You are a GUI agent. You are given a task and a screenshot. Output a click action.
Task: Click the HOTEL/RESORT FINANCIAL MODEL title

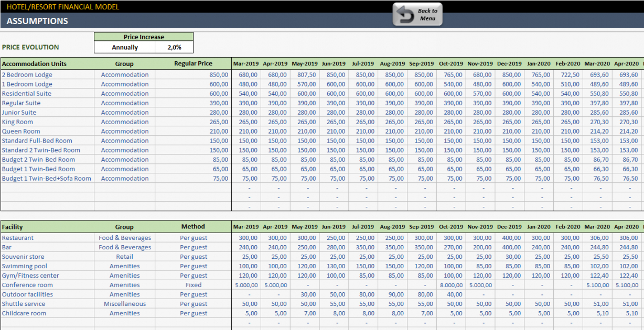click(x=63, y=7)
